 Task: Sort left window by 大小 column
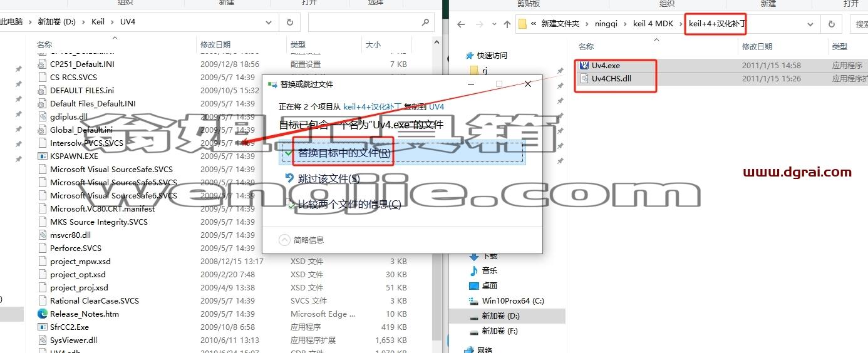point(373,45)
